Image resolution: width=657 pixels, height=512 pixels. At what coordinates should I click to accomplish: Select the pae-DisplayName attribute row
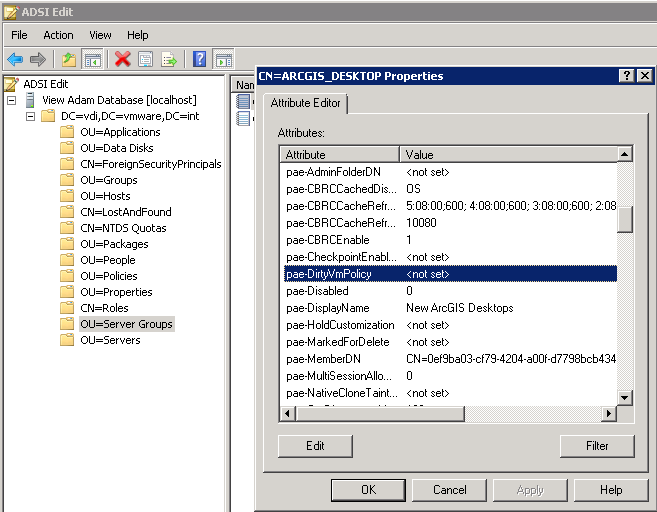coord(340,308)
